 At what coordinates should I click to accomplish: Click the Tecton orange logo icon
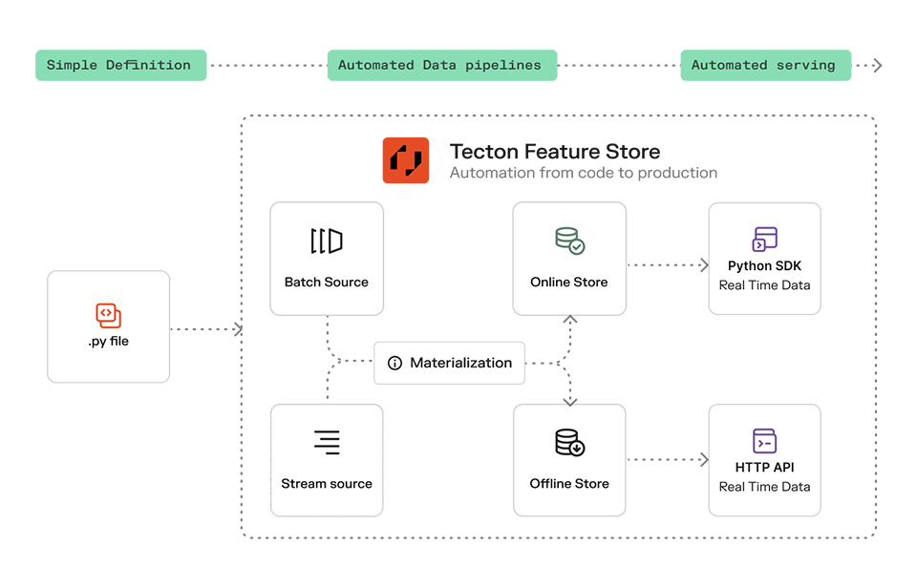coord(405,160)
